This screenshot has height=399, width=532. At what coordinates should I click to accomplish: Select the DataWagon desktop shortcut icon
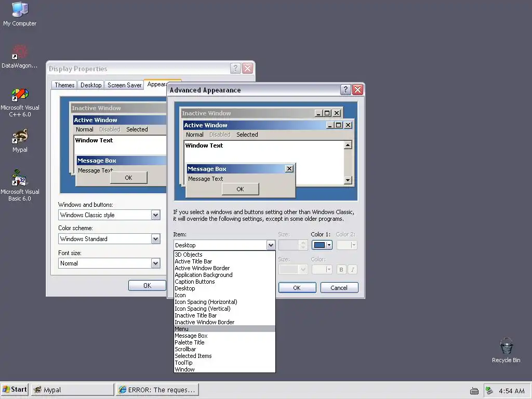click(20, 56)
